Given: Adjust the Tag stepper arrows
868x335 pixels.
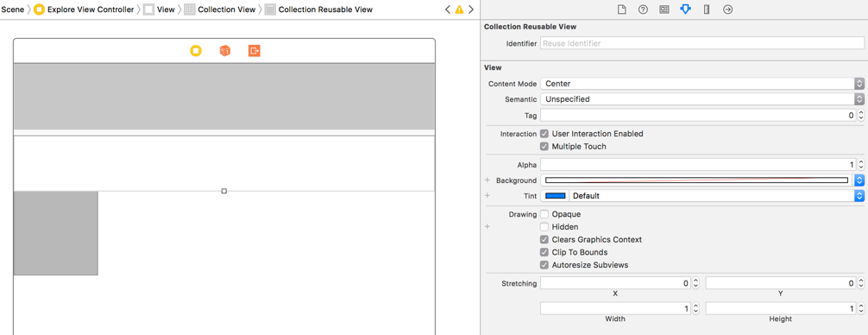Looking at the screenshot, I should click(861, 116).
